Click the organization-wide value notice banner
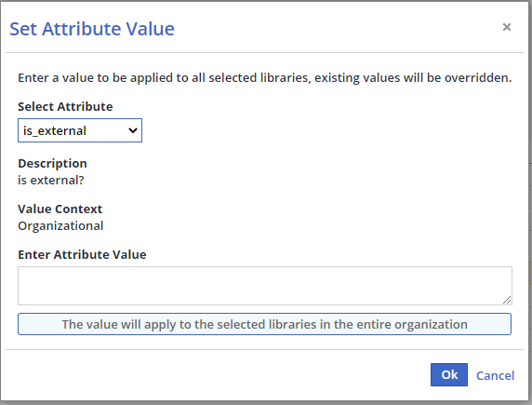Viewport: 532px width, 405px height. 265,324
